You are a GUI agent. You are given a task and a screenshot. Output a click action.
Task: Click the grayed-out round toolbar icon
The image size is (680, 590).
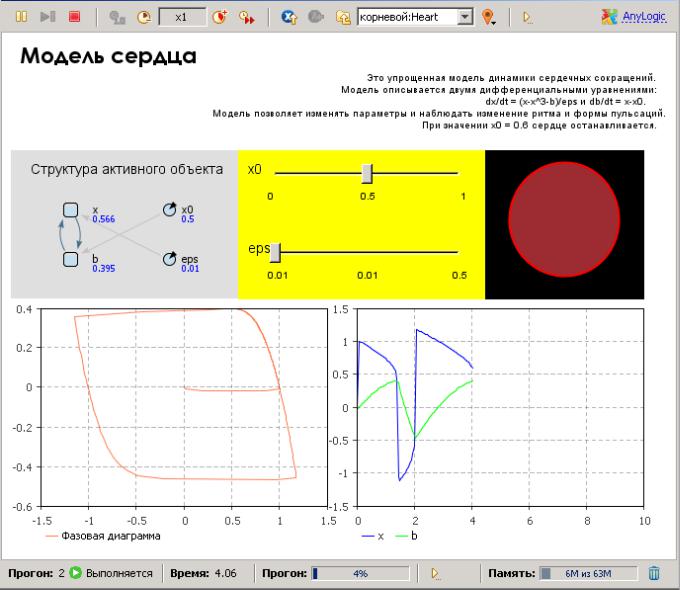pyautogui.click(x=316, y=17)
